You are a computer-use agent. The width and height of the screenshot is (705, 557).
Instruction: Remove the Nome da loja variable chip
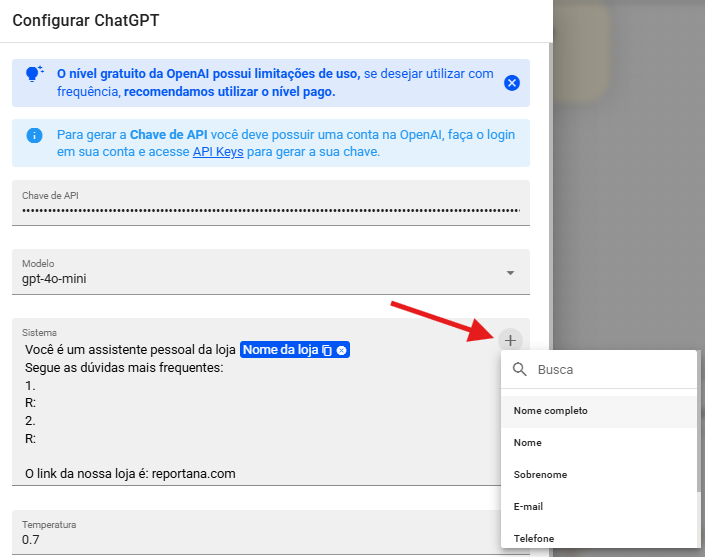[x=341, y=350]
